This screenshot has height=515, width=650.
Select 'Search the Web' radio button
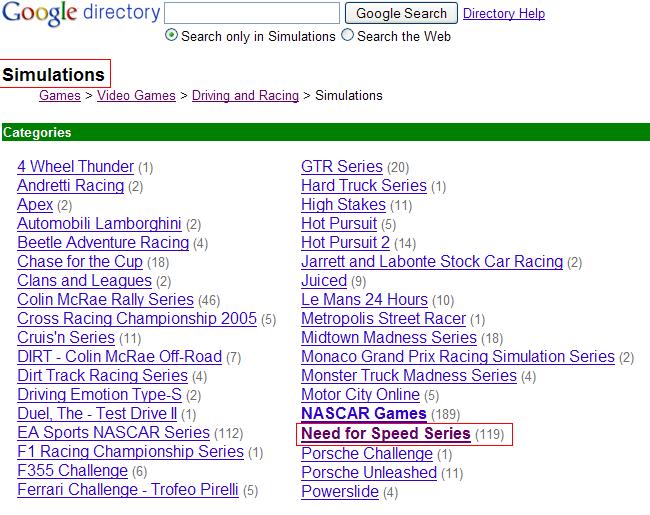(x=347, y=35)
